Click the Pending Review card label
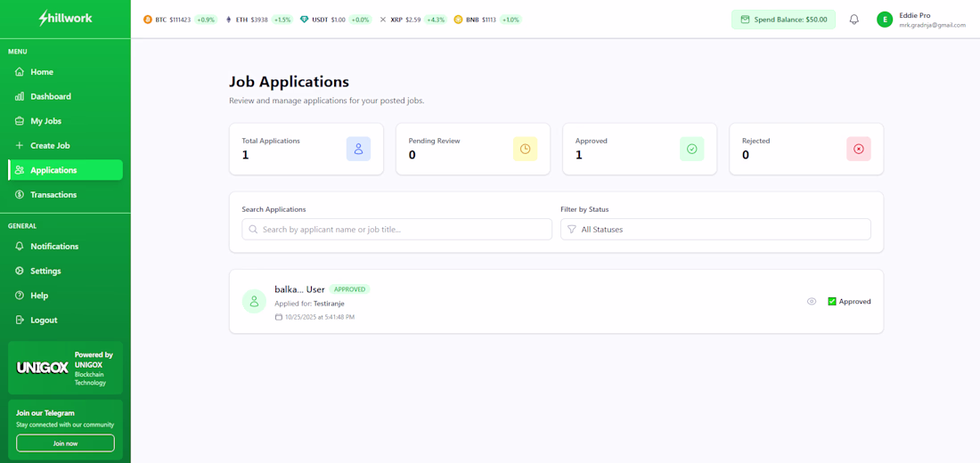Viewport: 980px width, 463px height. tap(435, 141)
